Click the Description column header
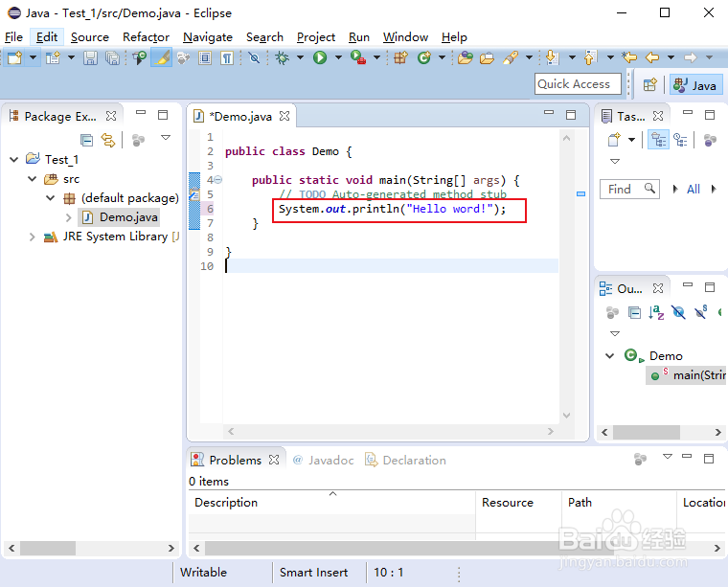Image resolution: width=728 pixels, height=587 pixels. click(x=332, y=503)
